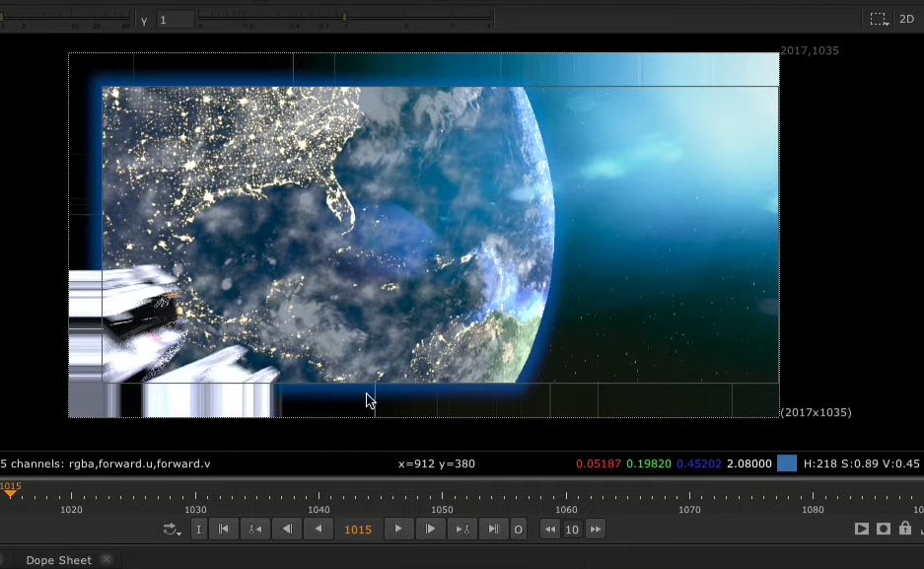Click the gain slider at top left

tap(65, 18)
